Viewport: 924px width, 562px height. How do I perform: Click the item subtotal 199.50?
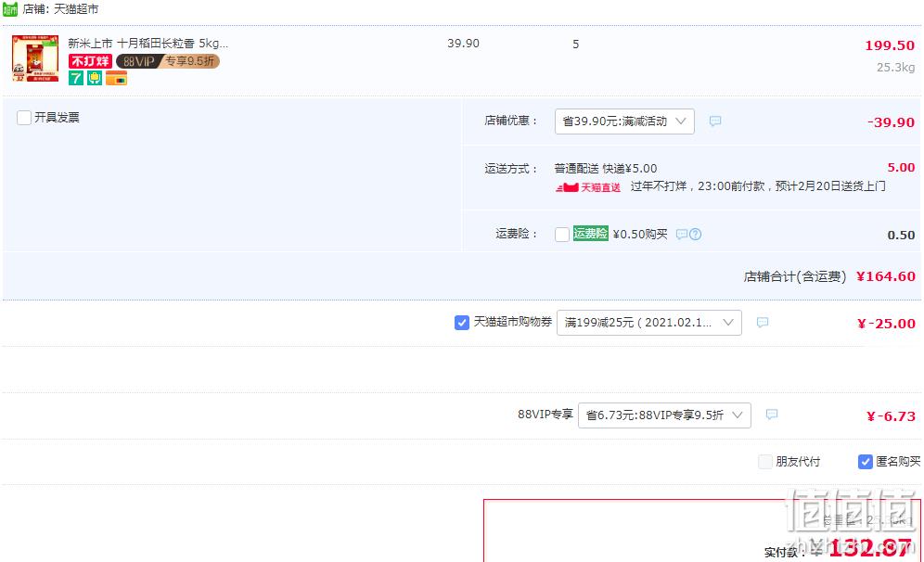[890, 45]
